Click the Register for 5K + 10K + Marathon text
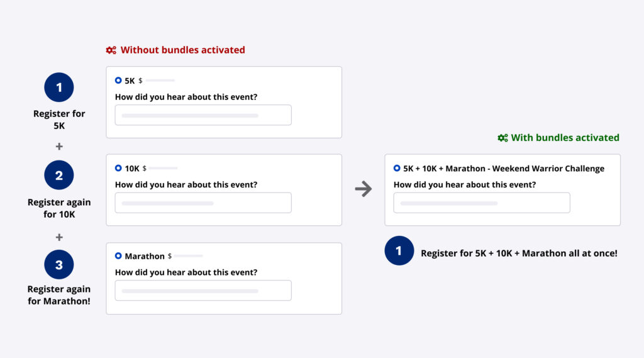 (x=519, y=253)
